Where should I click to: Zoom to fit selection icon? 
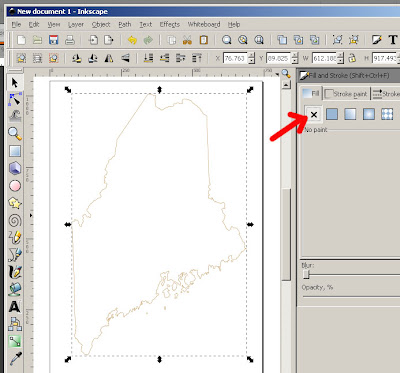pos(227,40)
